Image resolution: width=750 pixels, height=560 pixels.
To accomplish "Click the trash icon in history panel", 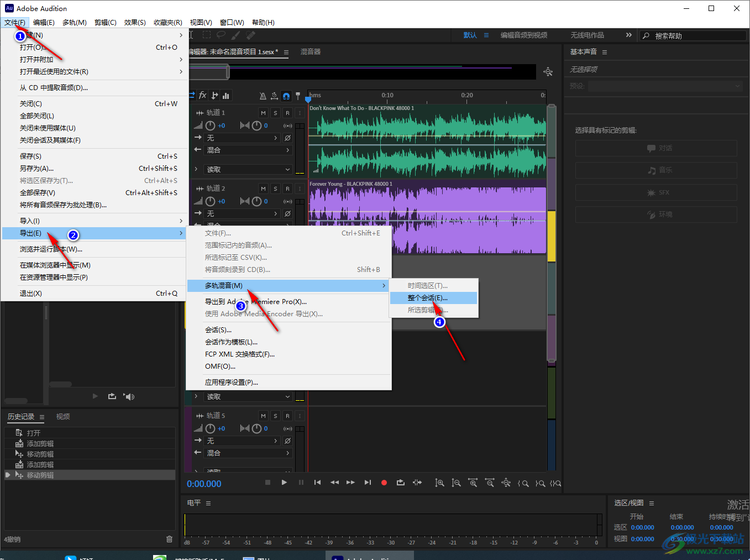I will [x=169, y=539].
